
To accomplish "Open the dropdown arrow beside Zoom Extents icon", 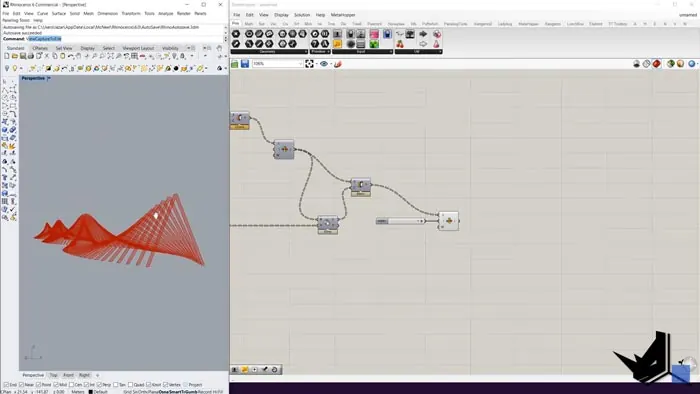I will click(317, 64).
